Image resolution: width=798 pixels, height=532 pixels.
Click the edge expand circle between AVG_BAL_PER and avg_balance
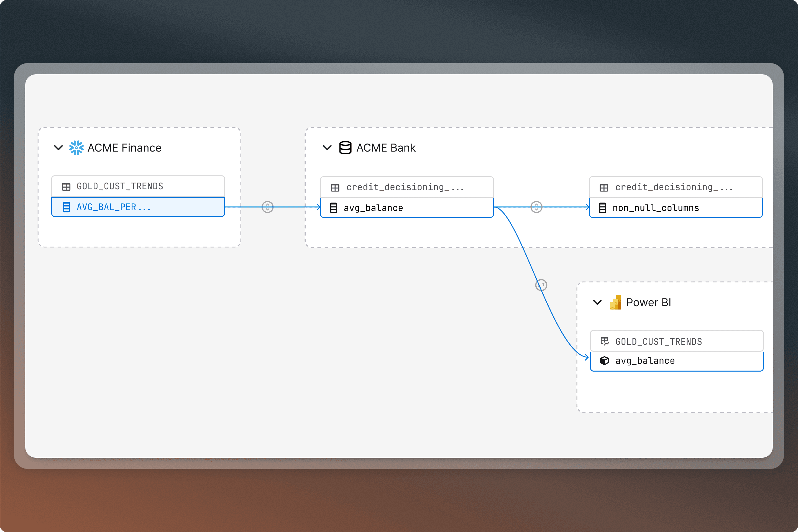point(267,207)
